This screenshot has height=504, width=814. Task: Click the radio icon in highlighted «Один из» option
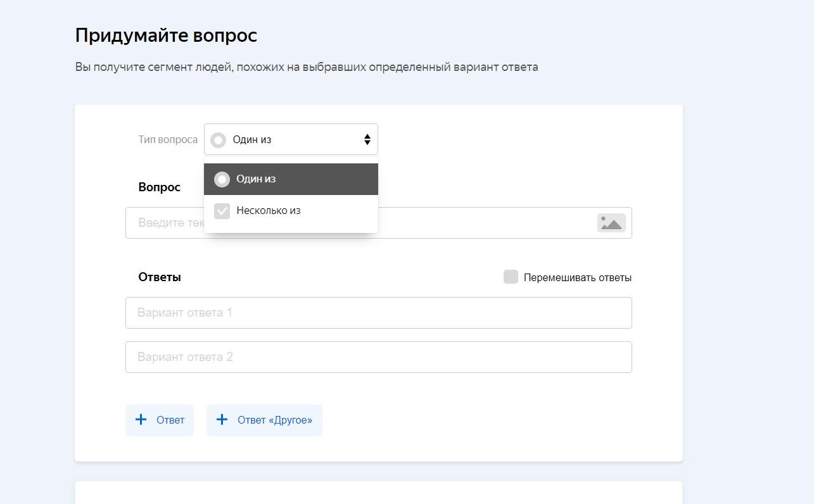pos(222,179)
